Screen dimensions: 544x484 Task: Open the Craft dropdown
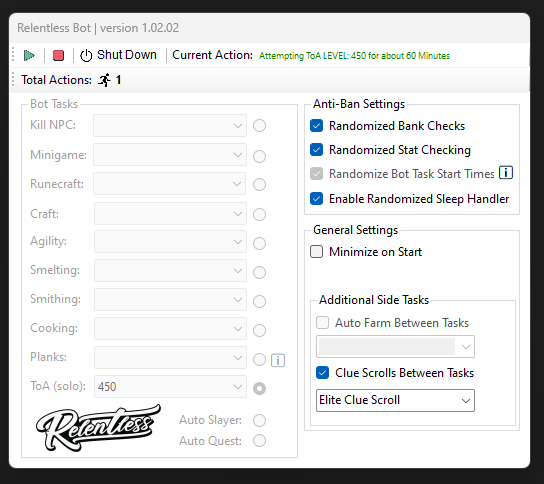click(170, 213)
